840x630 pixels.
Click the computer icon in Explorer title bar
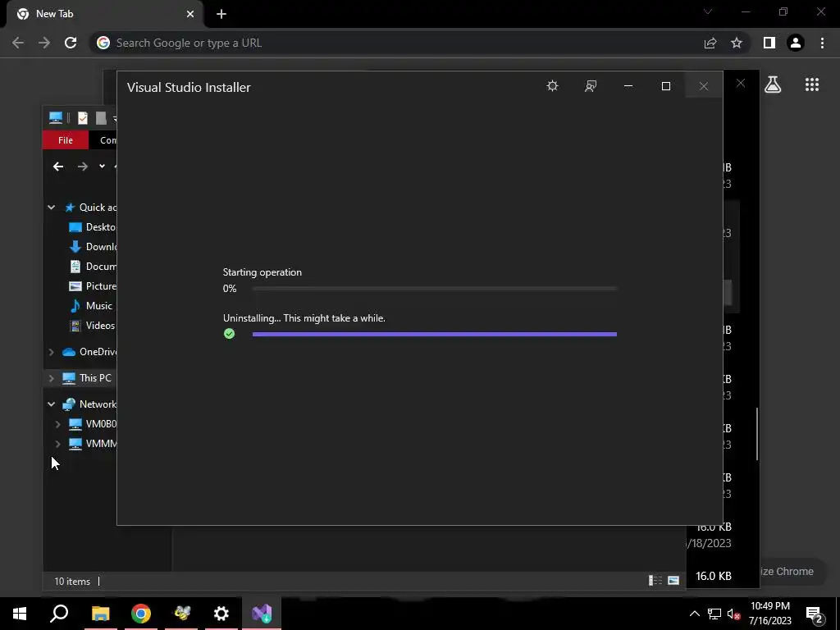coord(56,118)
